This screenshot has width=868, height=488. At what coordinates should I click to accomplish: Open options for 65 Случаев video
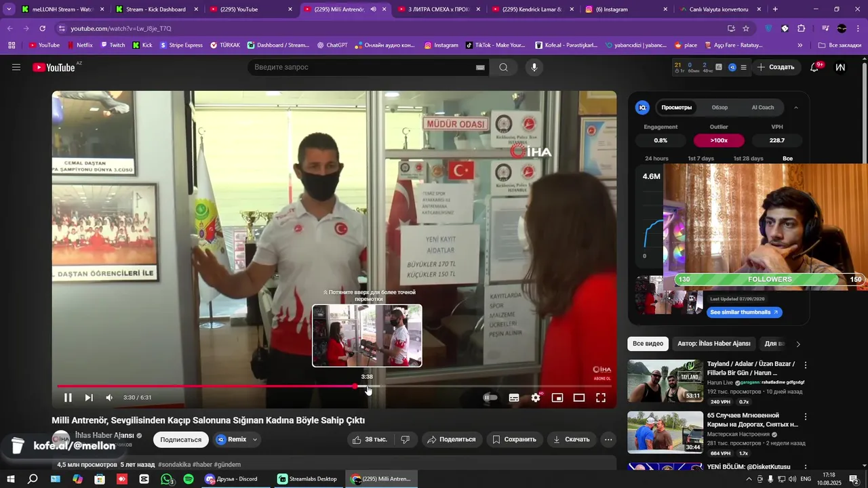coord(806,417)
